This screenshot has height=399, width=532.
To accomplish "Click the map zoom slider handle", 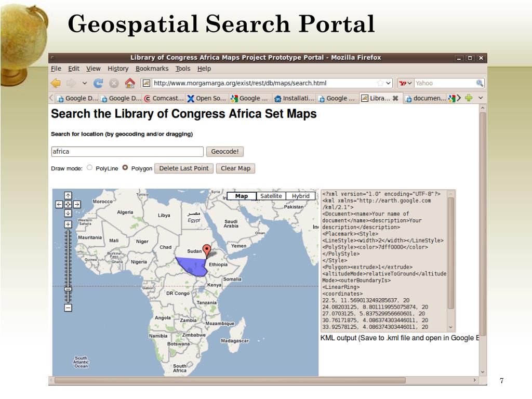I will 68,289.
